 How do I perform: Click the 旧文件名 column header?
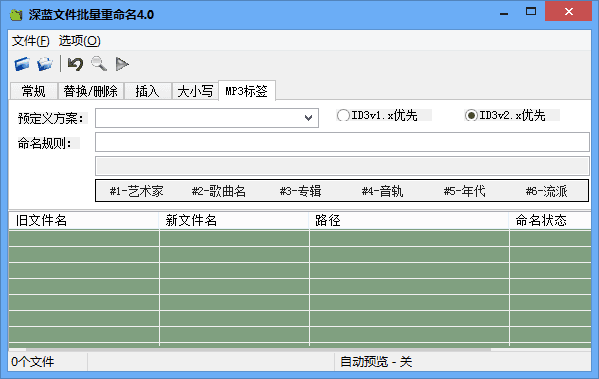point(84,220)
